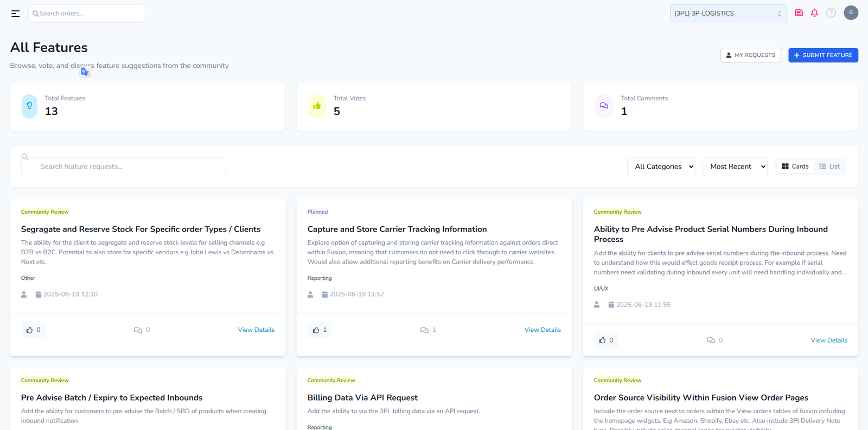
Task: Switch to Cards view
Action: point(795,166)
